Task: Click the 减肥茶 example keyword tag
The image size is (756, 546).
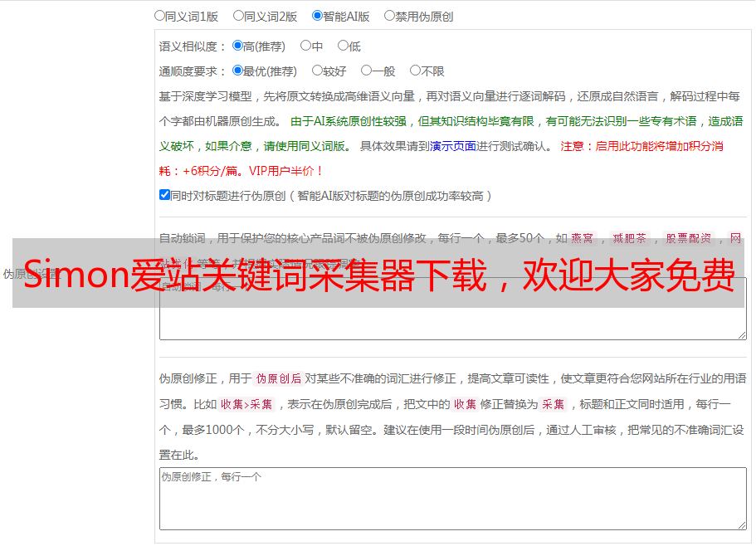Action: 630,238
